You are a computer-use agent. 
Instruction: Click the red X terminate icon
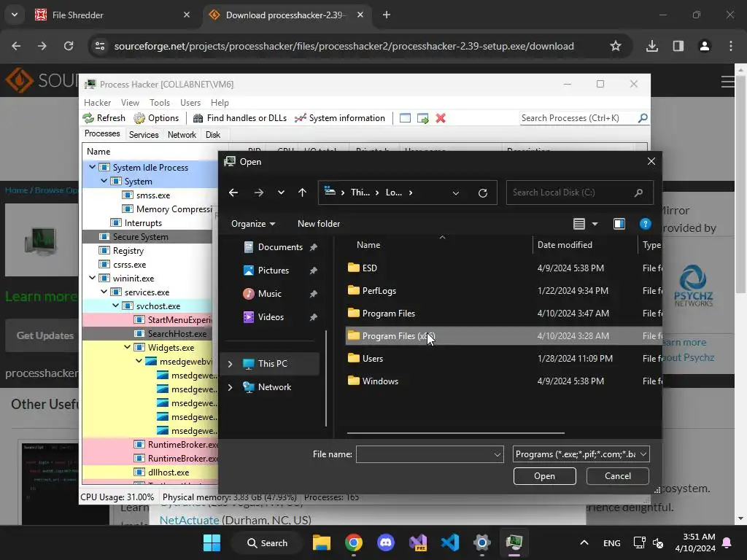pos(441,118)
